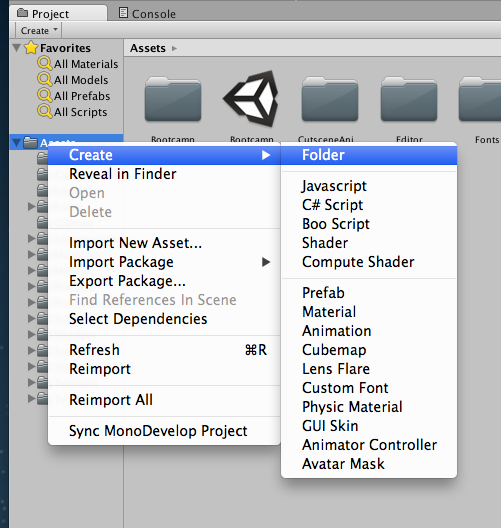Image resolution: width=501 pixels, height=528 pixels.
Task: Create a new Folder
Action: [369, 155]
